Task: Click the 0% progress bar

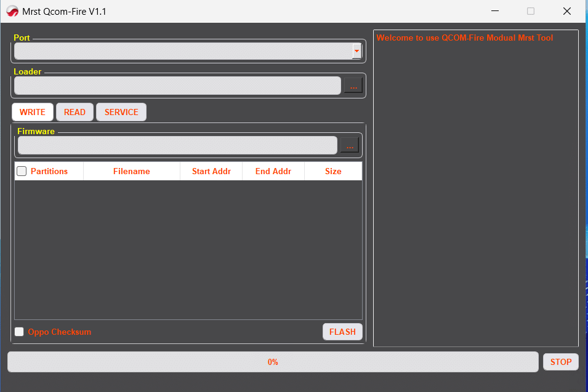Action: pos(273,362)
